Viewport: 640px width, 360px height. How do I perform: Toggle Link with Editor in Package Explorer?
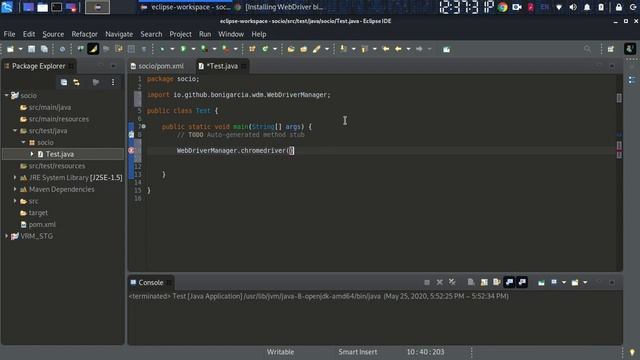(77, 82)
